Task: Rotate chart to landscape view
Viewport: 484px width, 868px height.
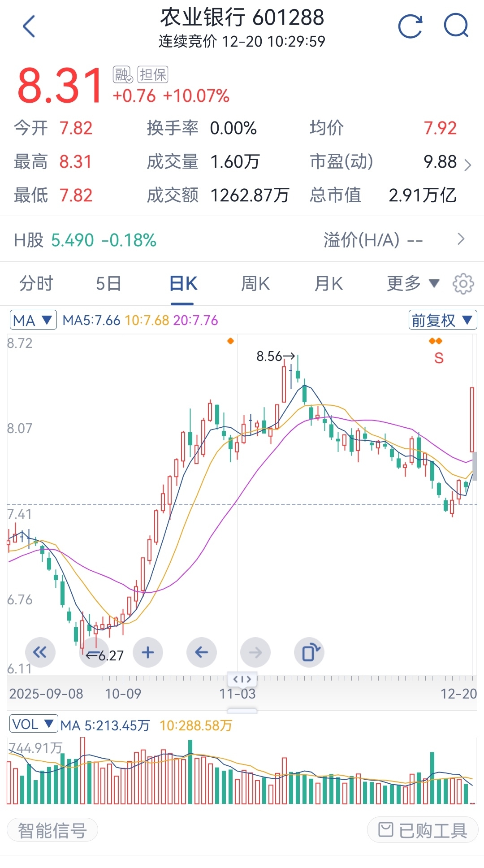Action: click(x=309, y=652)
